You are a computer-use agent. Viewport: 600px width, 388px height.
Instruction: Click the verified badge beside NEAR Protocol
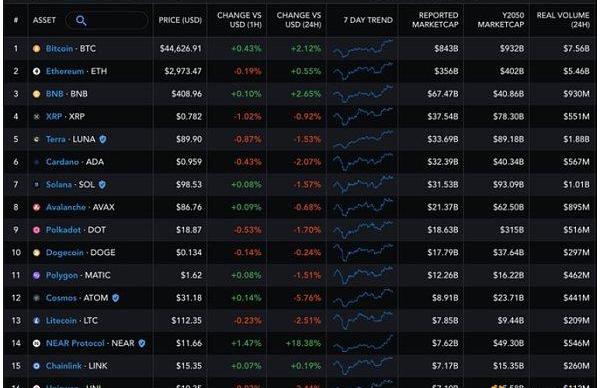[x=142, y=343]
